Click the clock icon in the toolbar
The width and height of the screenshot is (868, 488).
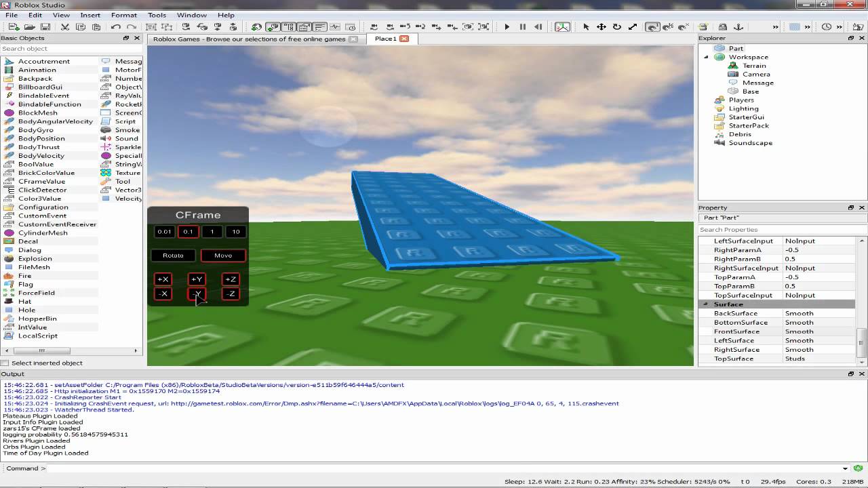pos(826,27)
